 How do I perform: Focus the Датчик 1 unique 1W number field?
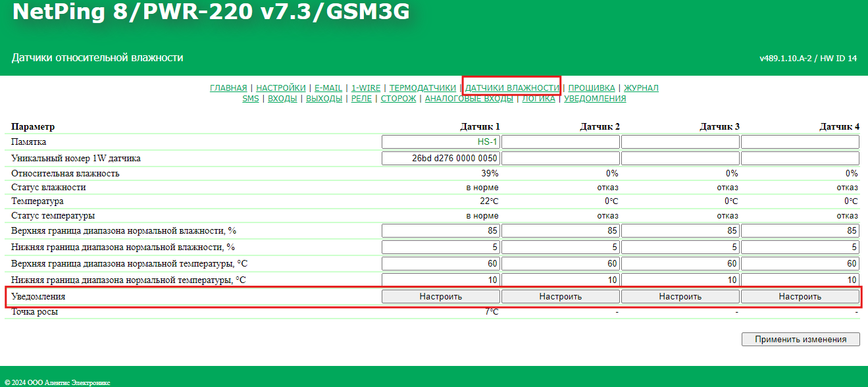441,159
